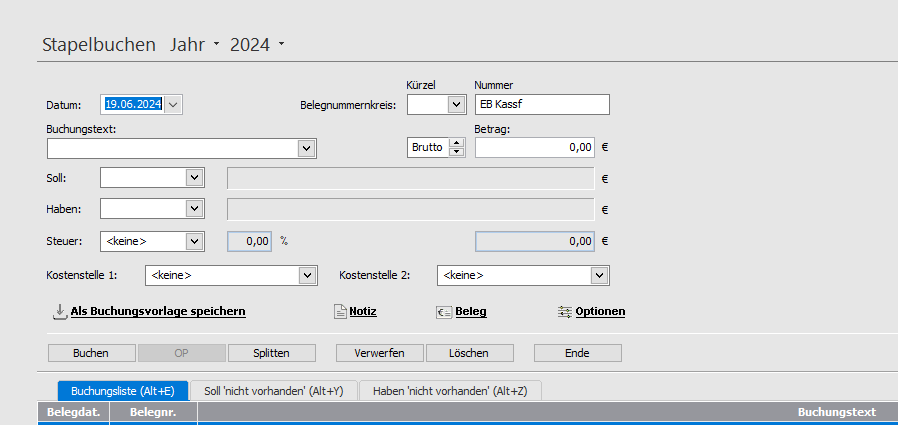The width and height of the screenshot is (898, 425).
Task: Click the Optionen sliders icon
Action: 565,312
